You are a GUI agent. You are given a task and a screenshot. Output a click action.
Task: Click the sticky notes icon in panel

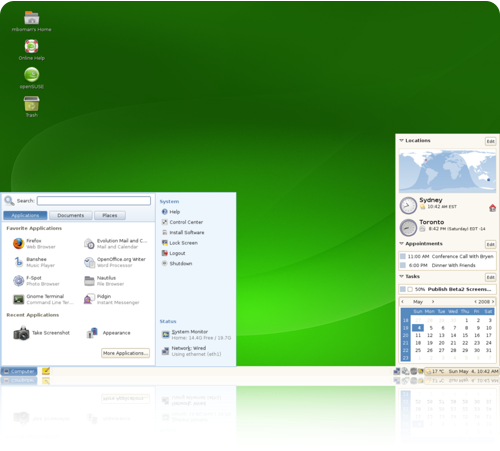point(46,371)
